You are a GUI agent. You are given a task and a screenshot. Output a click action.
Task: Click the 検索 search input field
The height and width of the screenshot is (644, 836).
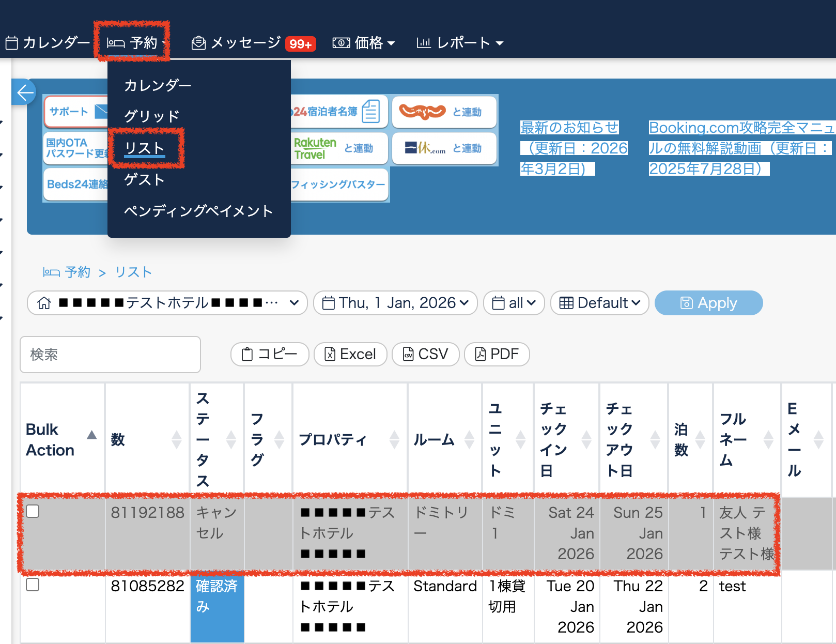[x=110, y=355]
